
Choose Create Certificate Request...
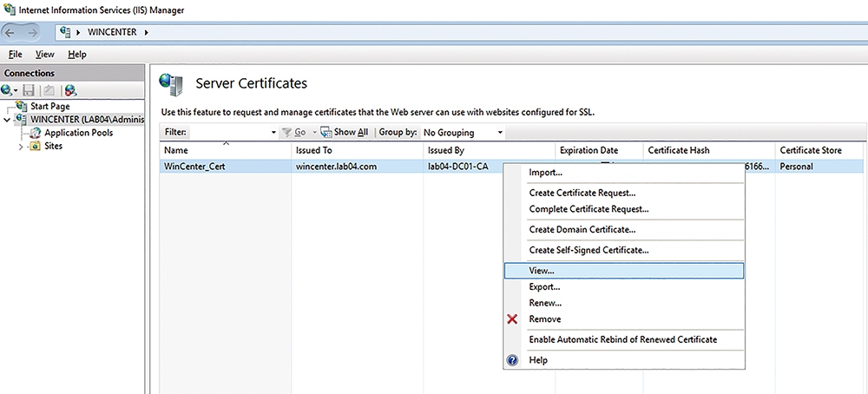624,194
